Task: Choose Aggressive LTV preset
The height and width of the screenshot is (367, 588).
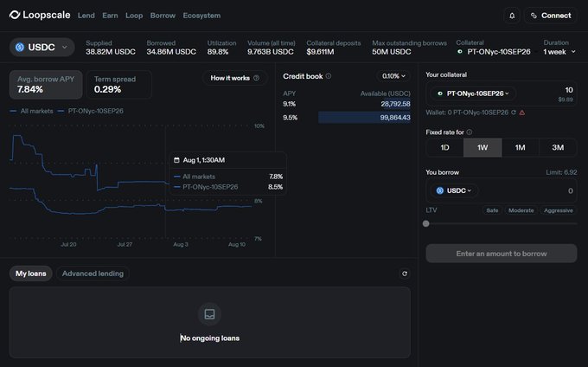Action: 559,210
